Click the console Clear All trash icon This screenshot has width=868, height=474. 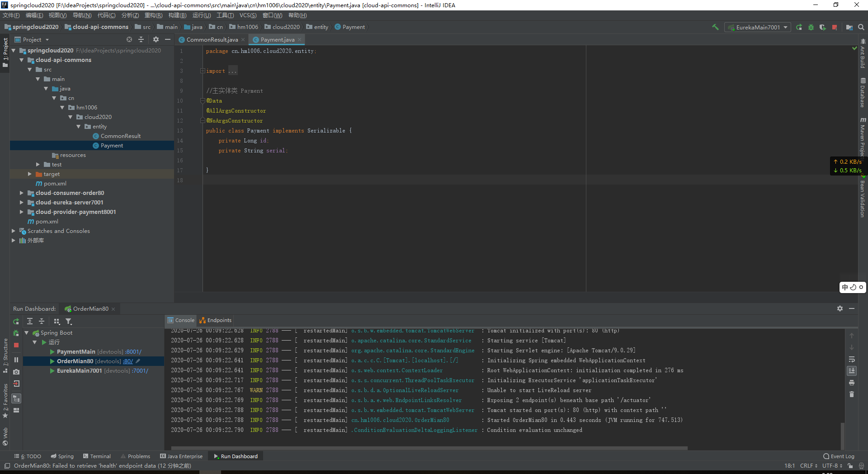coord(852,394)
